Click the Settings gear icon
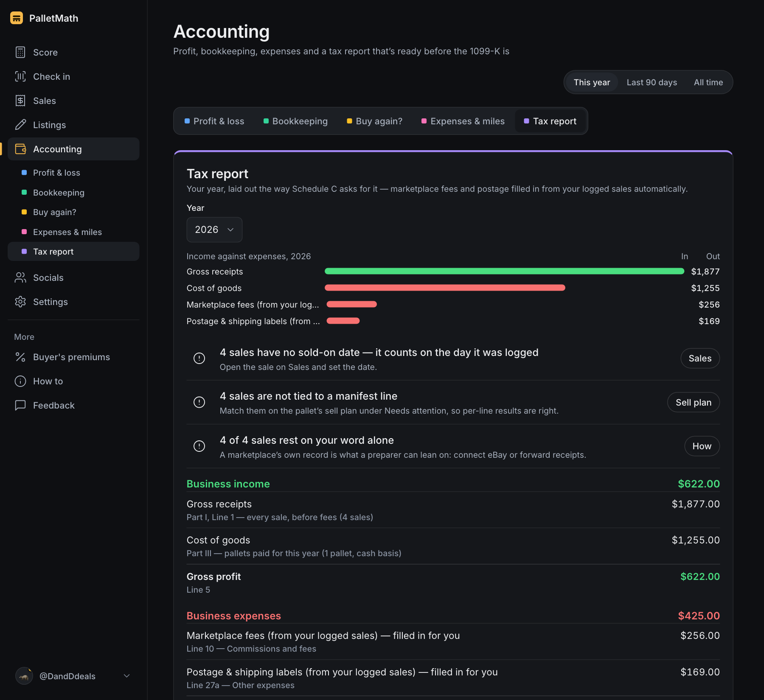 click(x=20, y=302)
